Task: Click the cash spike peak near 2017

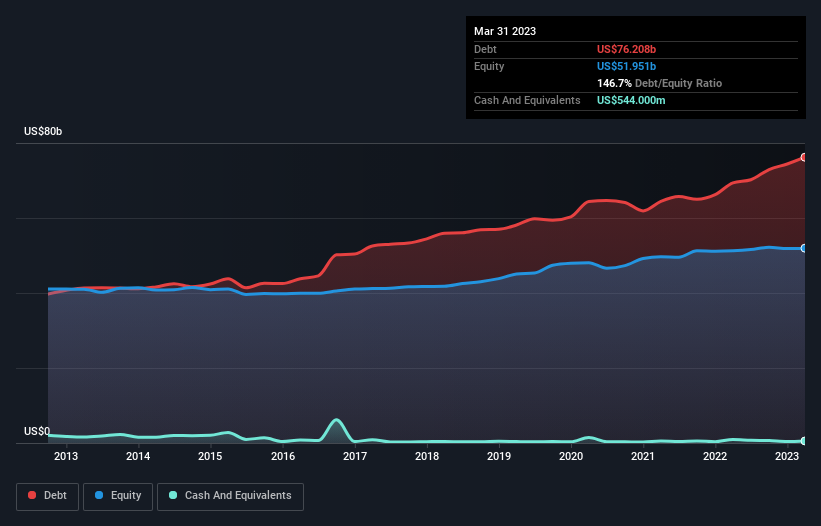Action: click(336, 420)
